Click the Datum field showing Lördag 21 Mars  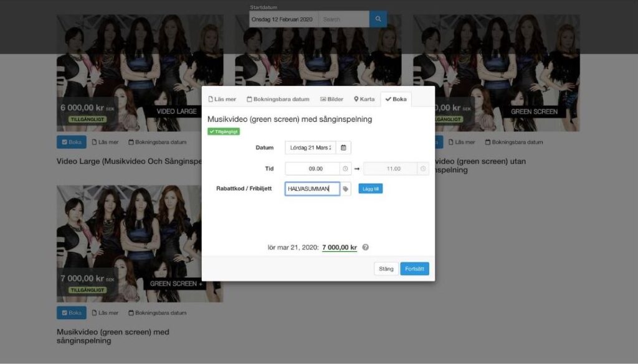point(310,147)
